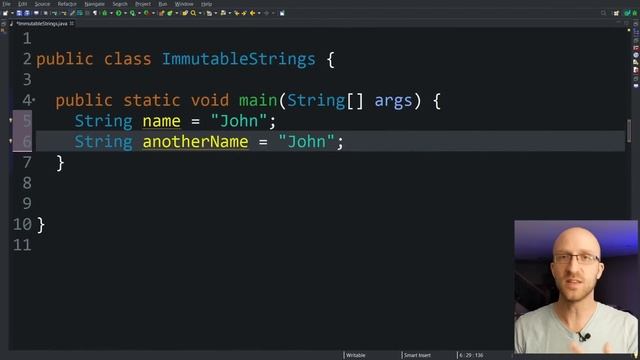The width and height of the screenshot is (640, 360).
Task: Expand the Coverage dropdown arrow
Action: (x=139, y=13)
